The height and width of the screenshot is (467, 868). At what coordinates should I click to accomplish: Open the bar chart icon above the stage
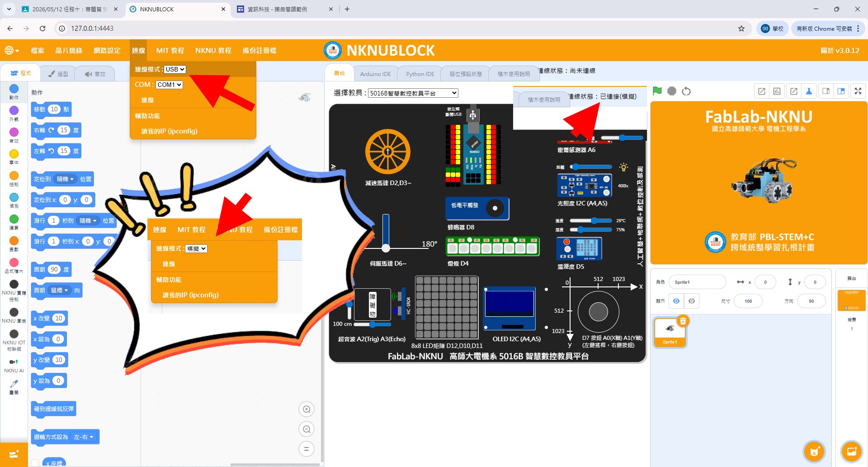(x=777, y=91)
